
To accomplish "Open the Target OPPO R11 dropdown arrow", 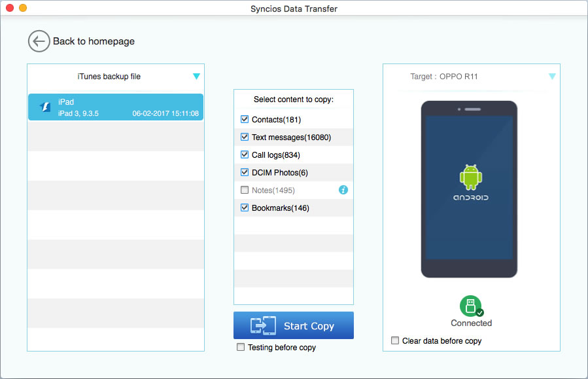I will (x=552, y=77).
